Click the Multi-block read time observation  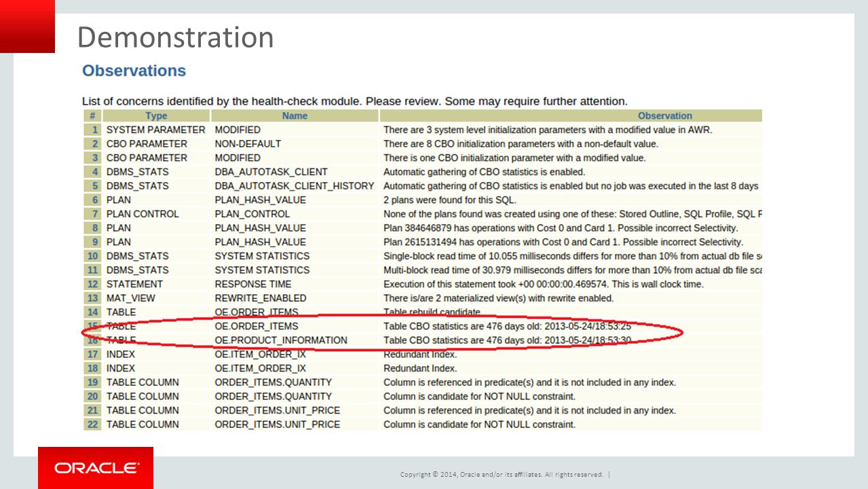click(571, 270)
